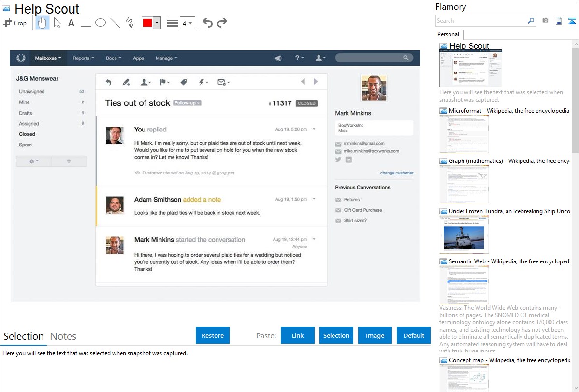The height and width of the screenshot is (392, 579).
Task: Click the Help Scout top search bar
Action: tap(374, 58)
